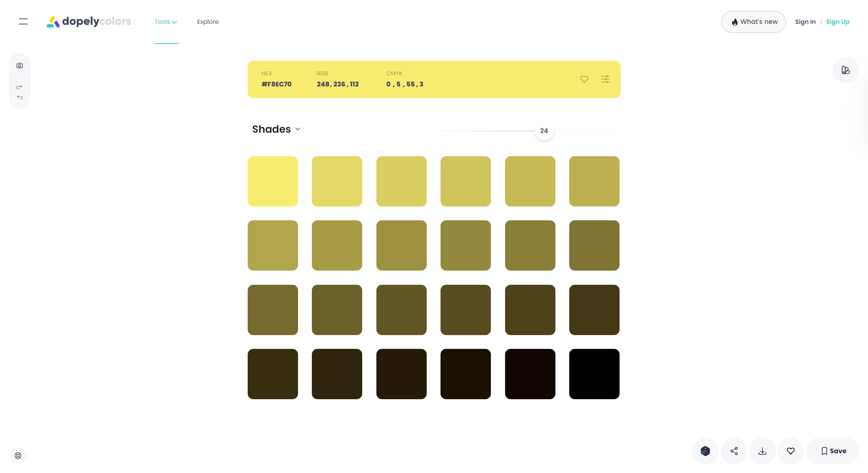Click the undo arrow icon
868x473 pixels.
[x=20, y=97]
